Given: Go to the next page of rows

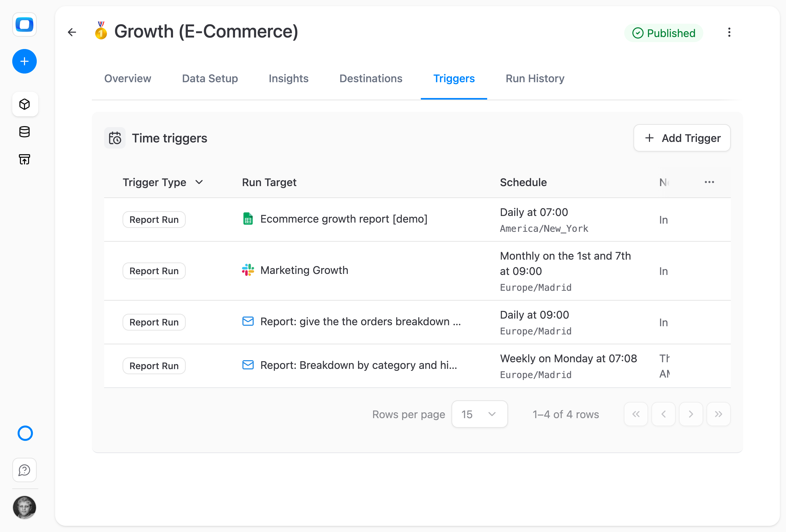Looking at the screenshot, I should [691, 414].
